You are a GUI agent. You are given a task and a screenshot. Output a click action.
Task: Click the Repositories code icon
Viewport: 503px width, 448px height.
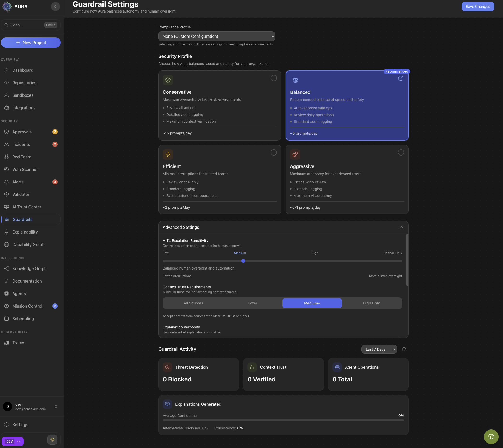point(7,83)
